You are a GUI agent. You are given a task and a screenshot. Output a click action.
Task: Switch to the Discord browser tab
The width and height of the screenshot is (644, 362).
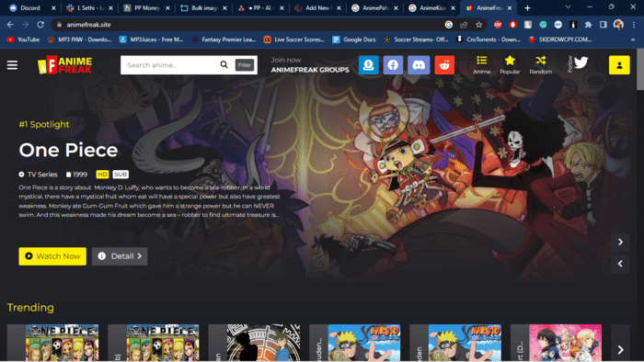(x=30, y=7)
